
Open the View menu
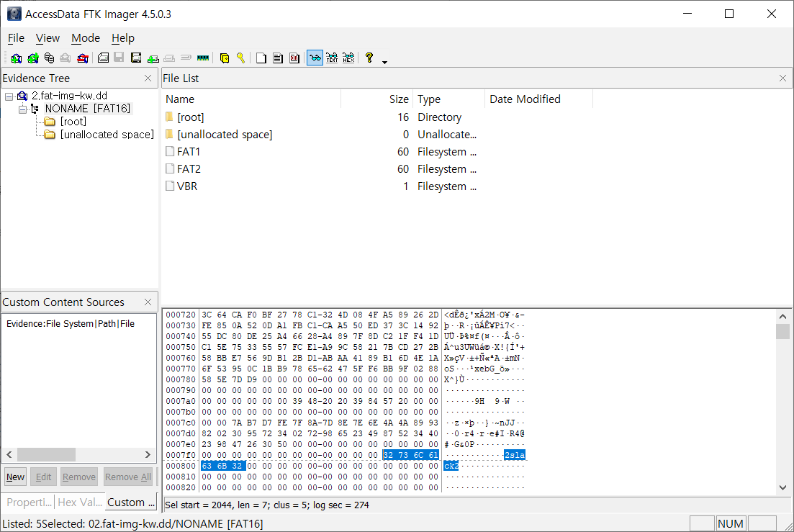(48, 38)
